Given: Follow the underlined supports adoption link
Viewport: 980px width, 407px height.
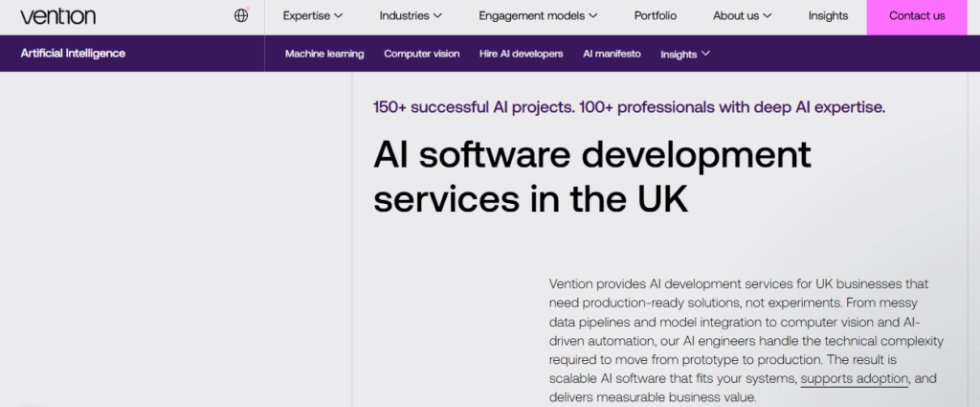Looking at the screenshot, I should click(854, 379).
